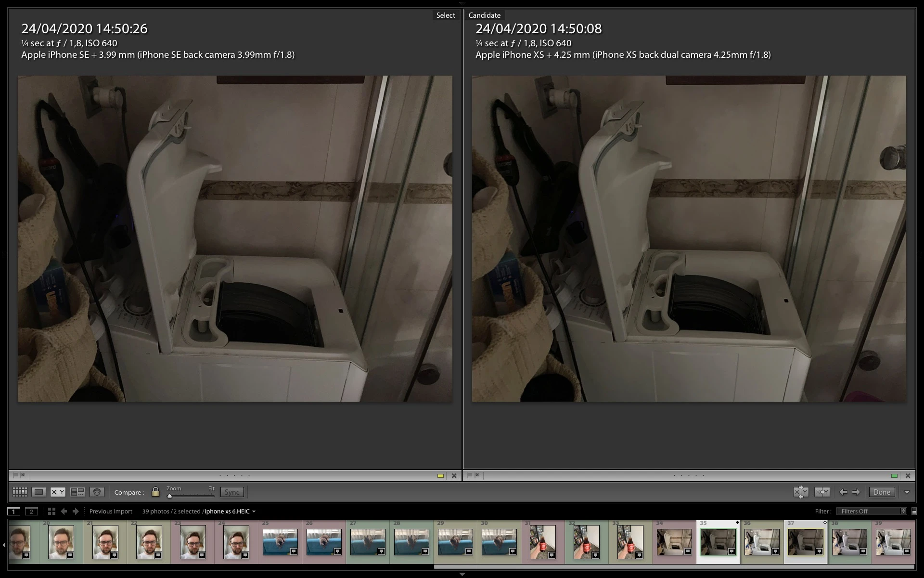Toggle the filter switch beside Filters Off
This screenshot has height=578, width=924.
tap(914, 512)
